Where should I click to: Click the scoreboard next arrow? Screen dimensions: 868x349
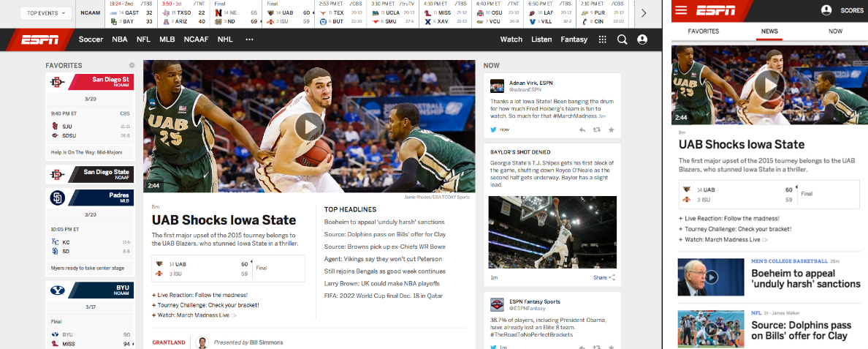pos(644,13)
